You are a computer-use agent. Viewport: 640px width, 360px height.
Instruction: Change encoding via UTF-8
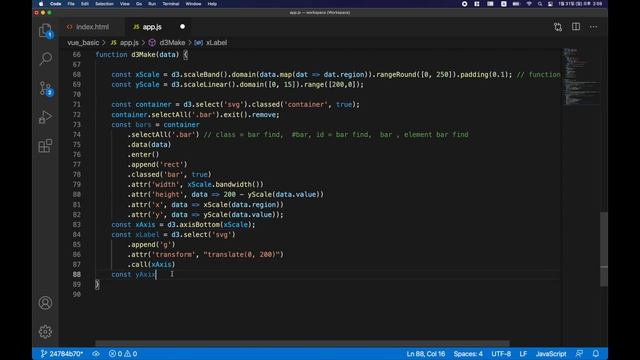(x=501, y=353)
